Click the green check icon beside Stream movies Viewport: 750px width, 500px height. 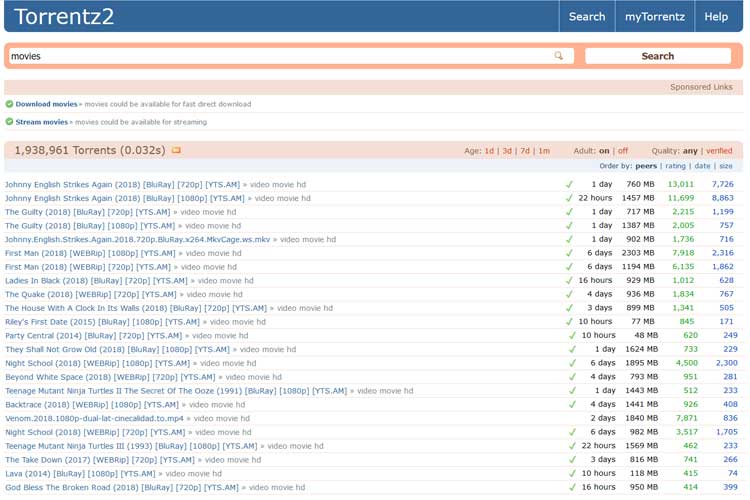click(9, 122)
